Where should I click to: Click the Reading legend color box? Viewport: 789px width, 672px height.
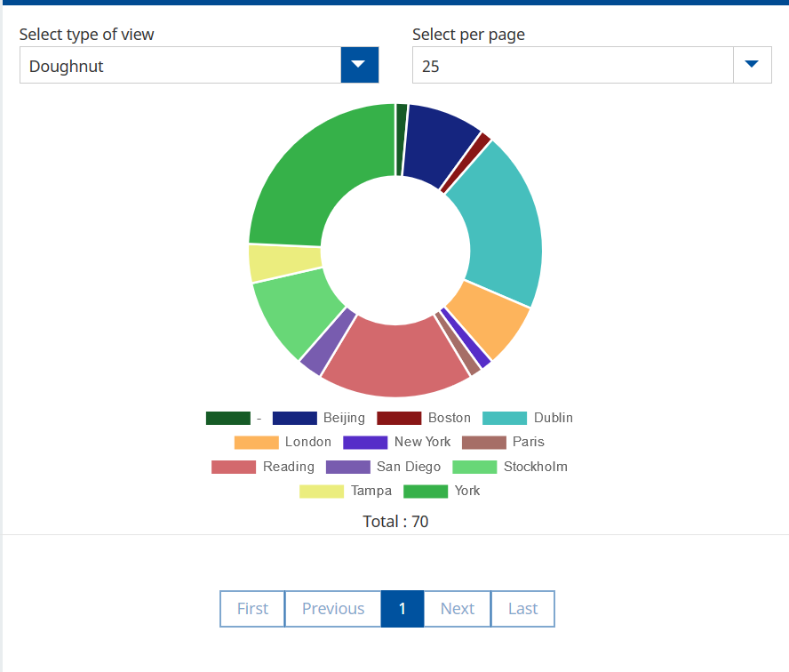pyautogui.click(x=234, y=467)
